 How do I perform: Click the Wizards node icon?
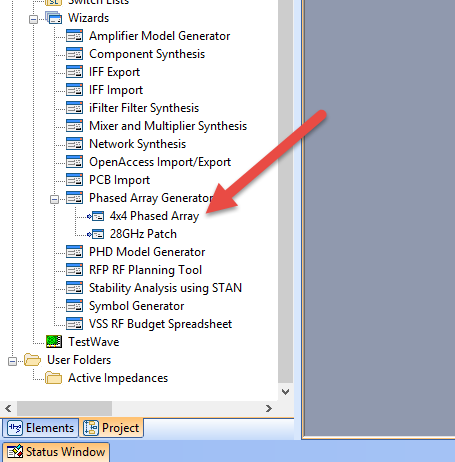(x=54, y=18)
